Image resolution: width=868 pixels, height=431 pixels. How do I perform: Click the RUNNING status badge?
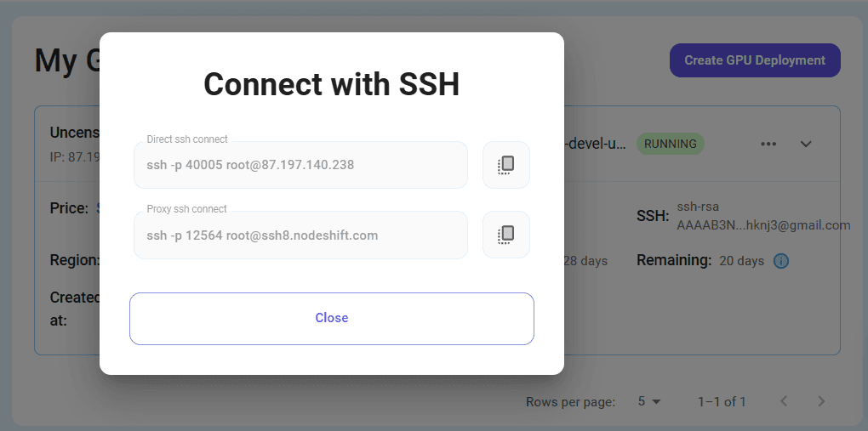(671, 144)
